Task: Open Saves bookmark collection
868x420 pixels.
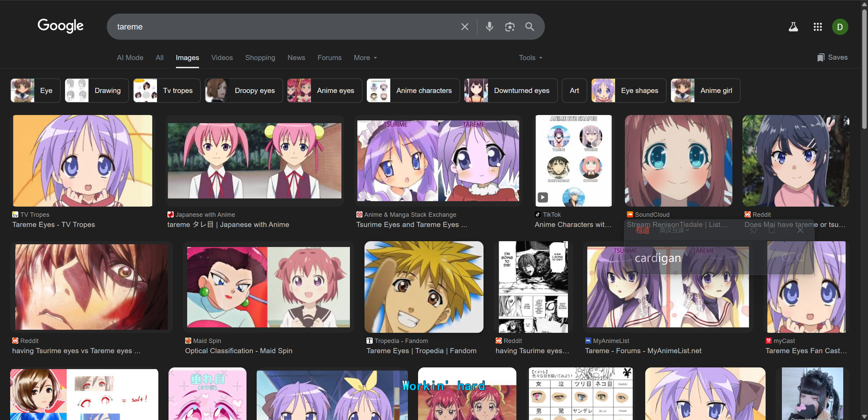Action: coord(832,57)
